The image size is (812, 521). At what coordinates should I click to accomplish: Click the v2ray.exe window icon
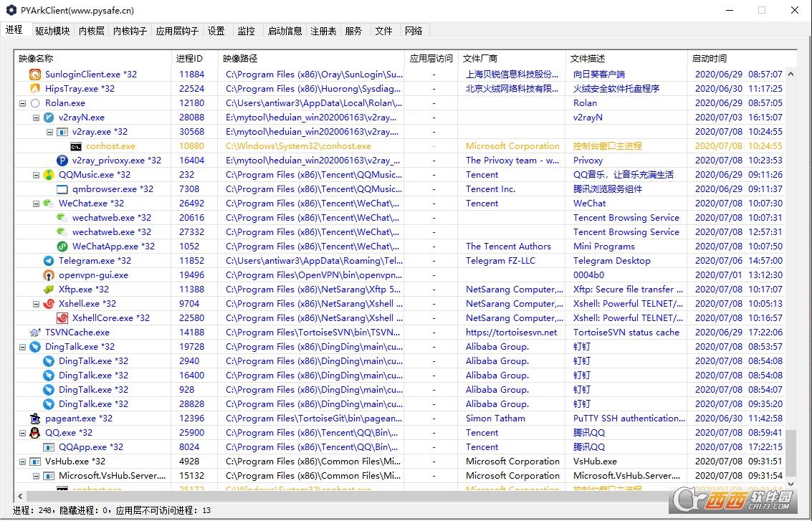tap(62, 132)
